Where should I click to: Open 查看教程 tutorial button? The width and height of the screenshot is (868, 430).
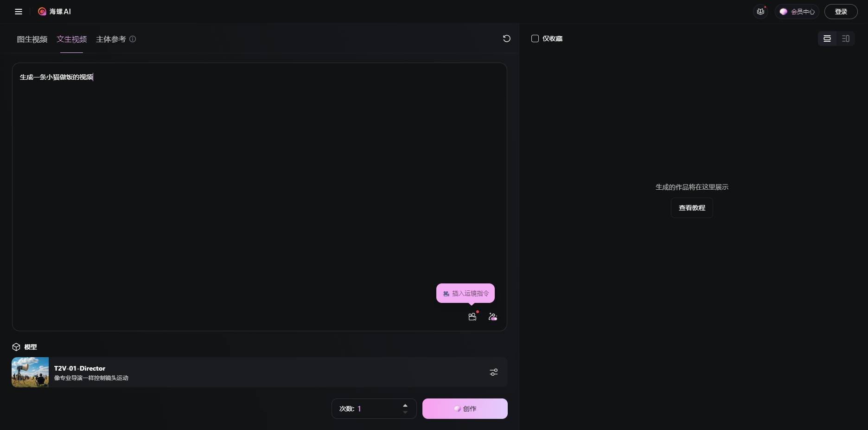coord(692,208)
